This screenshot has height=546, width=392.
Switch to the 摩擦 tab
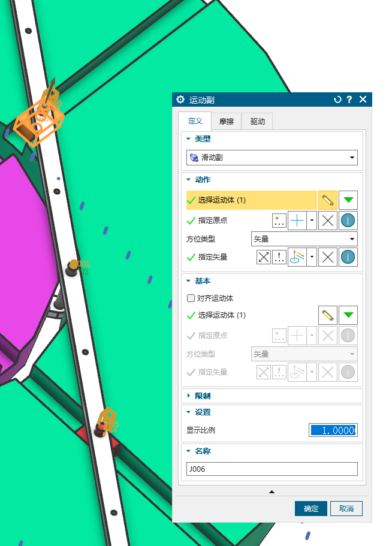coord(226,122)
